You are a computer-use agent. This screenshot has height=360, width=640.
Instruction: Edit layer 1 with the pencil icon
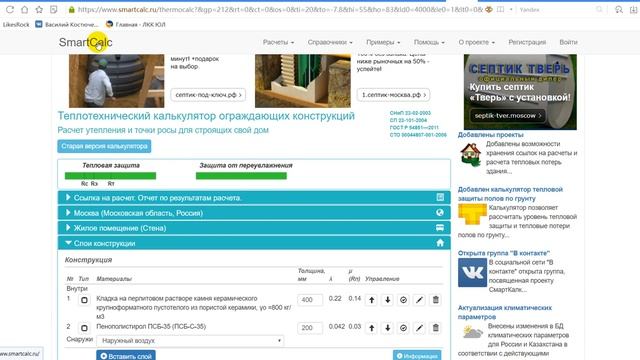click(x=419, y=300)
